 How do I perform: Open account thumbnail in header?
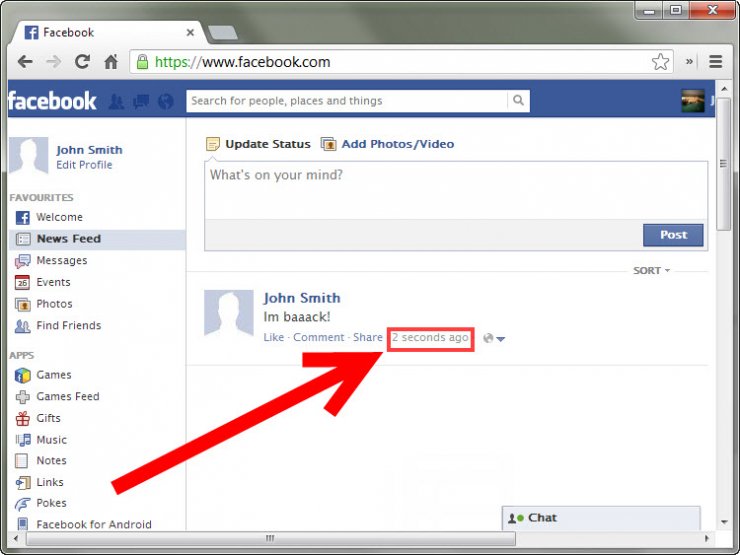pos(693,101)
